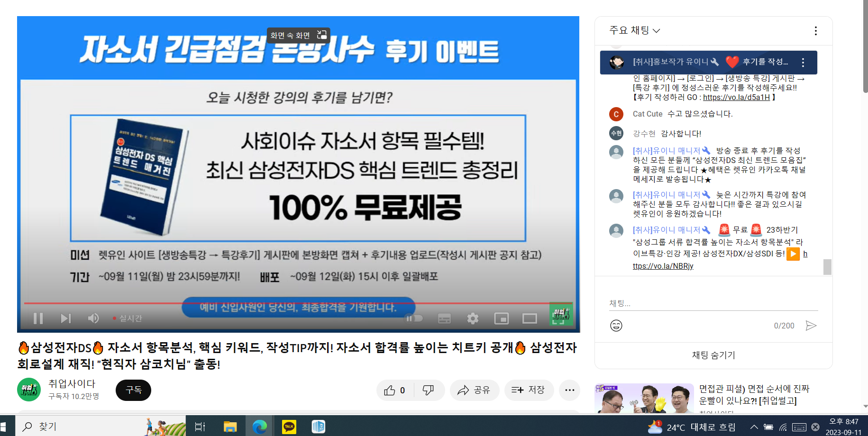Open the weather widget 24°C 대체로 흐림

pyautogui.click(x=692, y=427)
